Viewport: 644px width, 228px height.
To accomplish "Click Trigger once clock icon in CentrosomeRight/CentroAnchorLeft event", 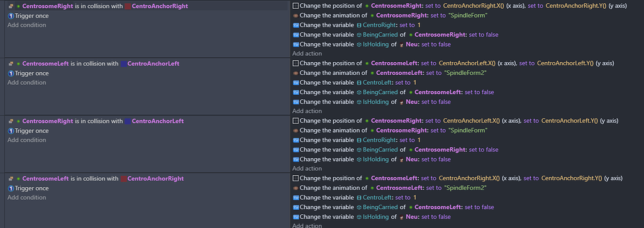I will point(11,131).
